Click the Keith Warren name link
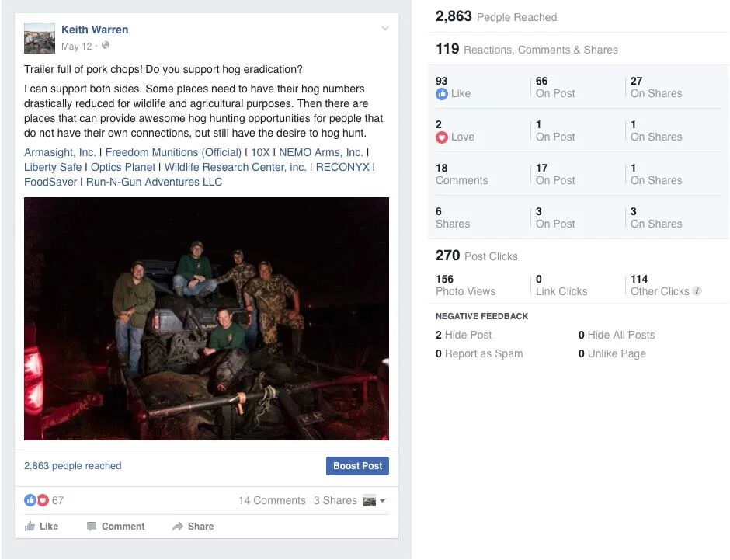730x560 pixels. click(95, 30)
